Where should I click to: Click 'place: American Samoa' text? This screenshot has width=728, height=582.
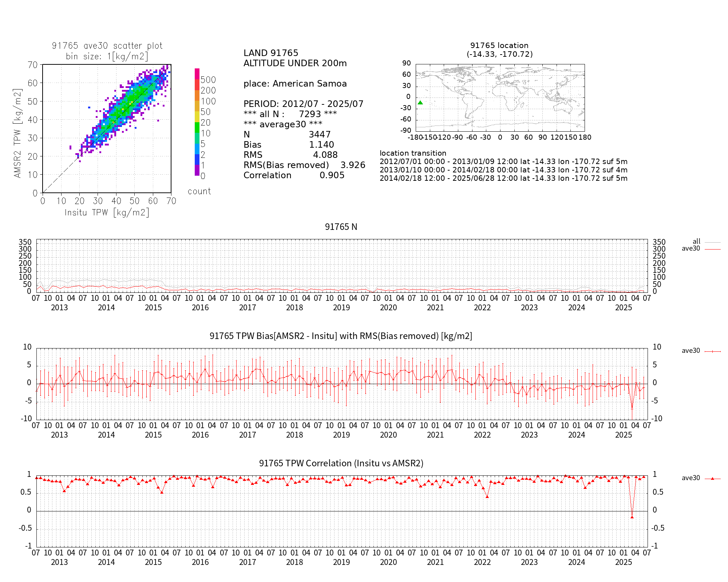(295, 84)
